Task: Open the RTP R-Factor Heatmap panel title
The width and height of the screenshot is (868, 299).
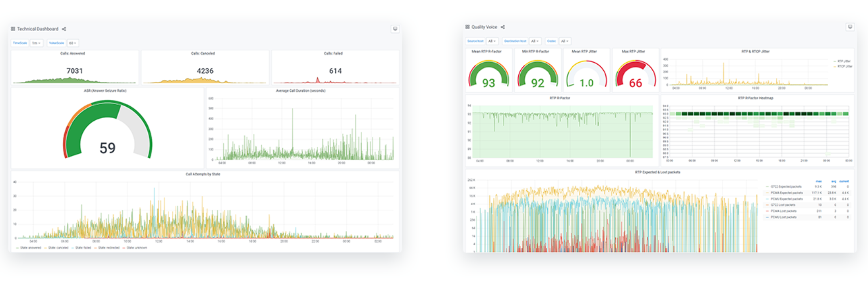Action: tap(755, 98)
